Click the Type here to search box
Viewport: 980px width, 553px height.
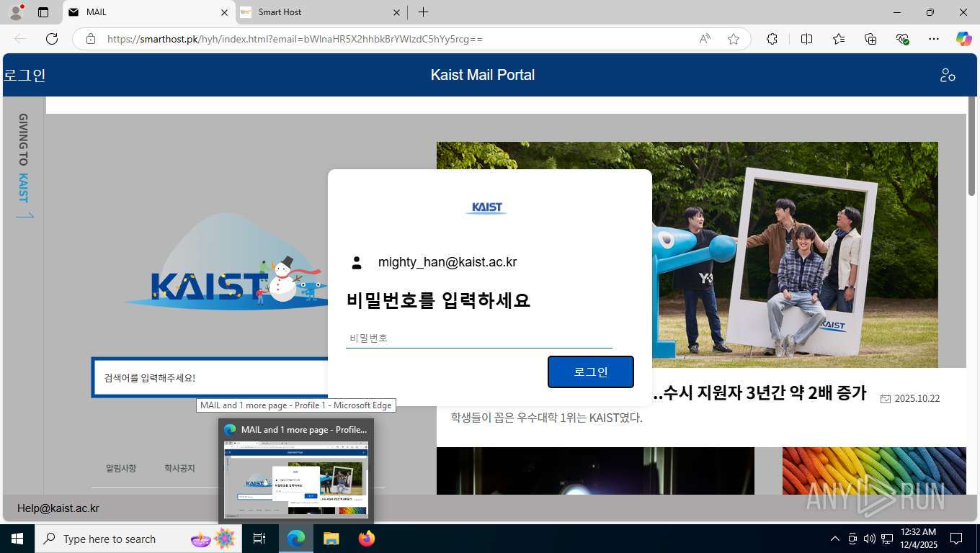138,539
